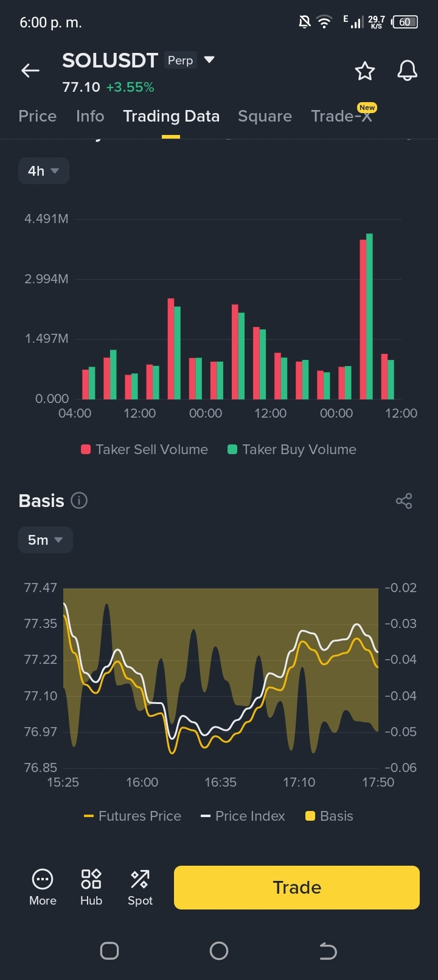Tap the 77.10 current price text
This screenshot has width=438, height=980.
point(81,87)
